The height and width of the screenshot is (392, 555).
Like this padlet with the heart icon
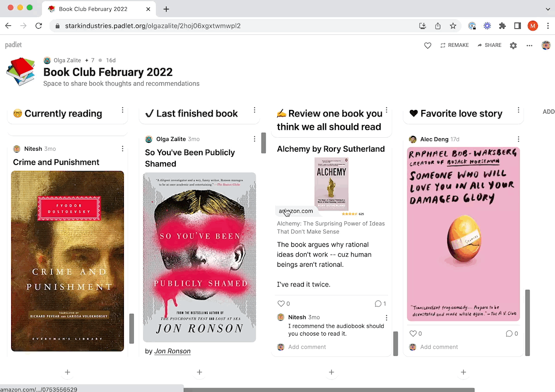[x=428, y=45]
